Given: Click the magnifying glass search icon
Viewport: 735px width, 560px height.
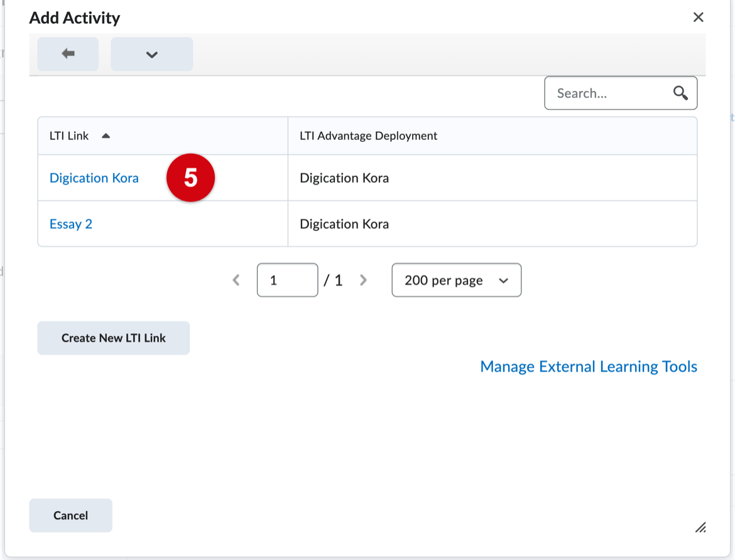Looking at the screenshot, I should pyautogui.click(x=680, y=94).
